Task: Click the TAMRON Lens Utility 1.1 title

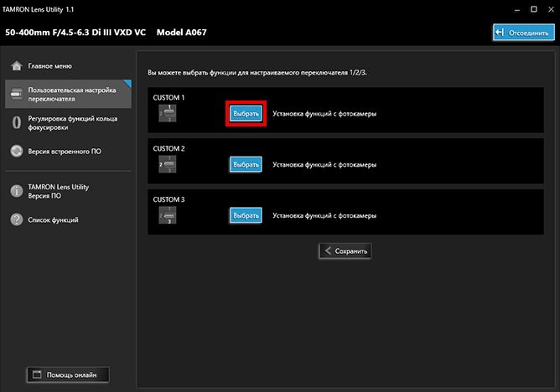Action: 38,9
